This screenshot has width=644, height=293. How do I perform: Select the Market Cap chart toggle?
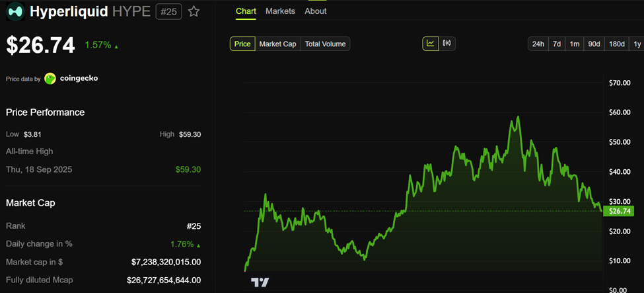[277, 44]
